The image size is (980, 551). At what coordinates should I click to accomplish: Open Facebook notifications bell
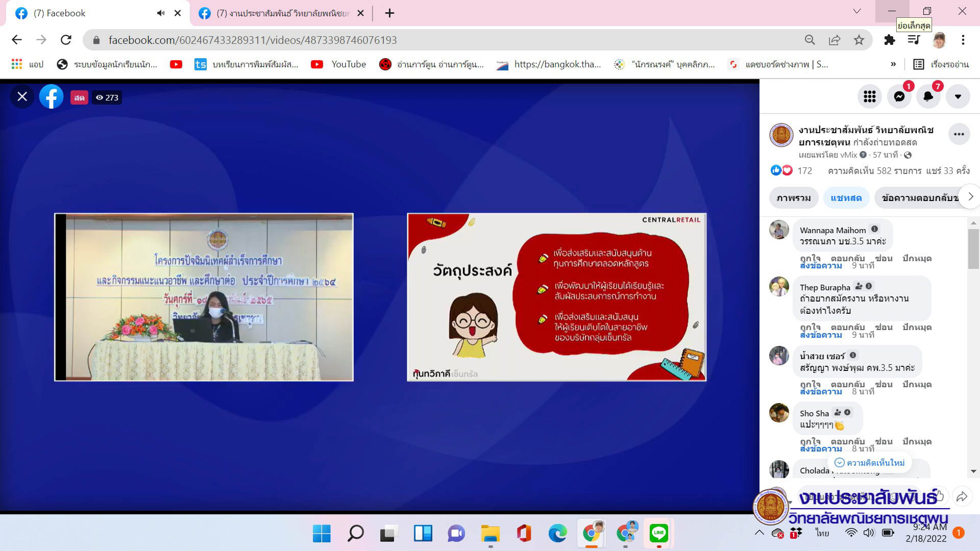pyautogui.click(x=928, y=96)
